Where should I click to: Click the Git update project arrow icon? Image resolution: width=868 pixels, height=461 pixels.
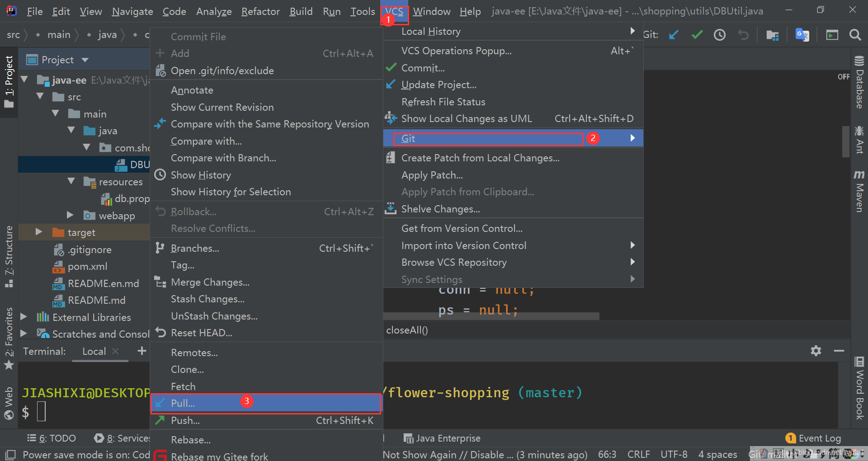tap(674, 35)
